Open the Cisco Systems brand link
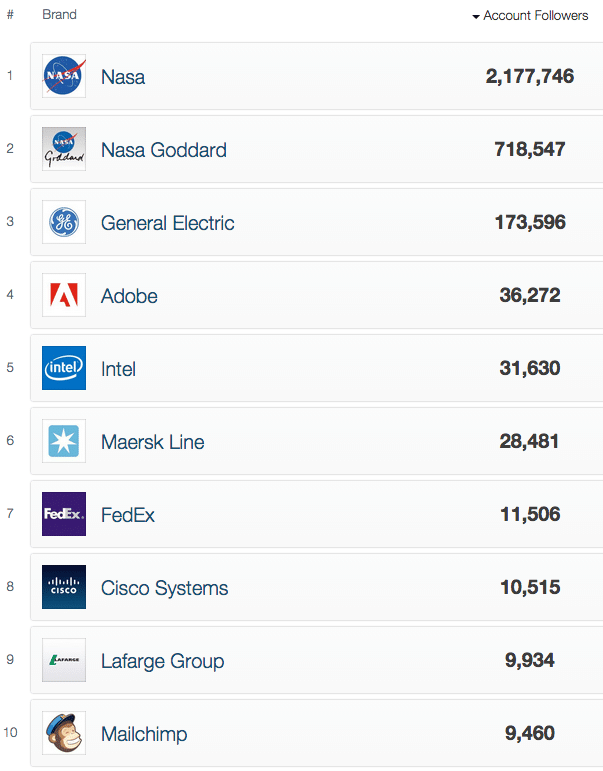603x771 pixels. click(x=164, y=589)
